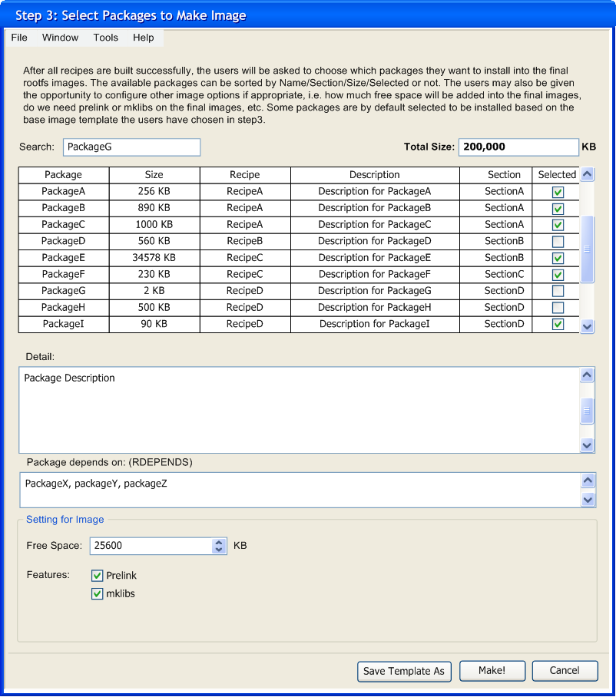The image size is (616, 697).
Task: Disable the Prelink feature
Action: (x=98, y=576)
